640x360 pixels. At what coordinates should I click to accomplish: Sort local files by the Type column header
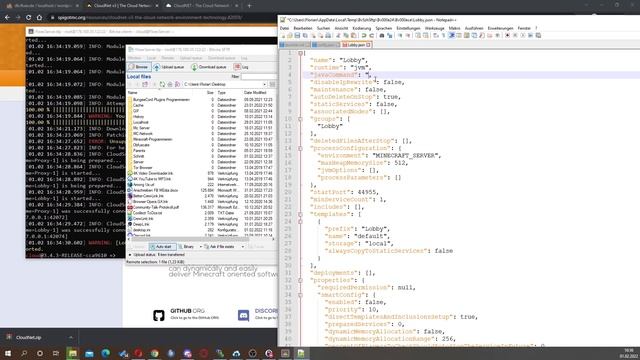point(222,93)
